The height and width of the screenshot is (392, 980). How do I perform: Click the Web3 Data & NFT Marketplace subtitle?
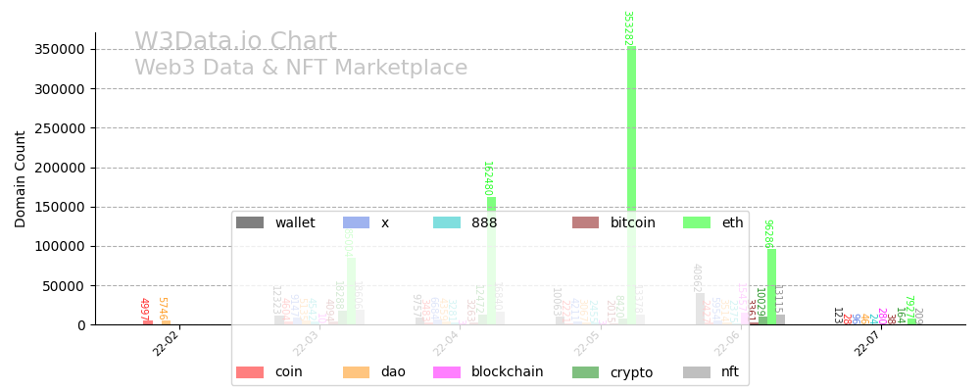pyautogui.click(x=301, y=69)
